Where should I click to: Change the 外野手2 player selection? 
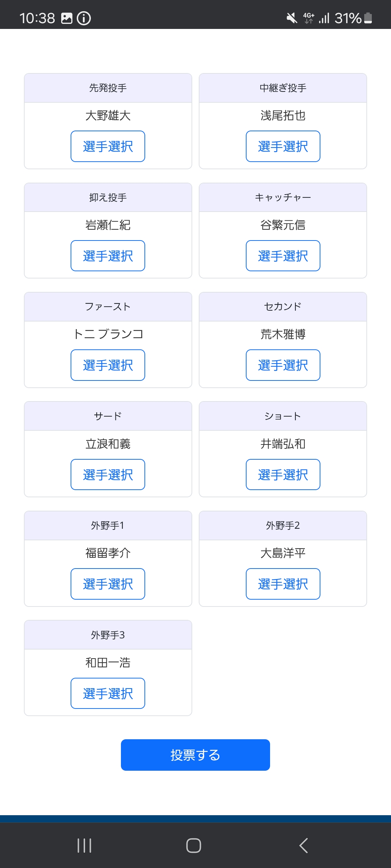(x=283, y=584)
